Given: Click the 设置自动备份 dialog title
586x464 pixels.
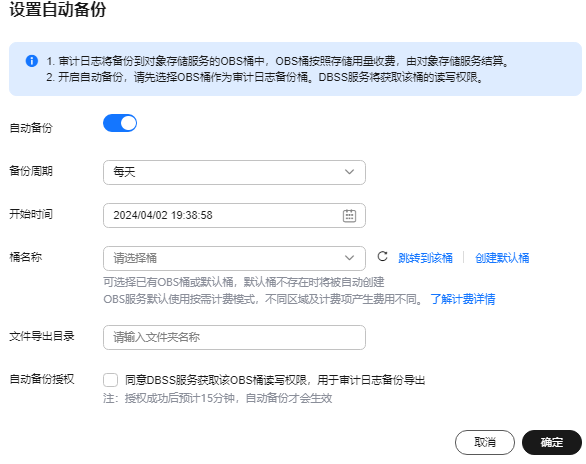Looking at the screenshot, I should (58, 9).
